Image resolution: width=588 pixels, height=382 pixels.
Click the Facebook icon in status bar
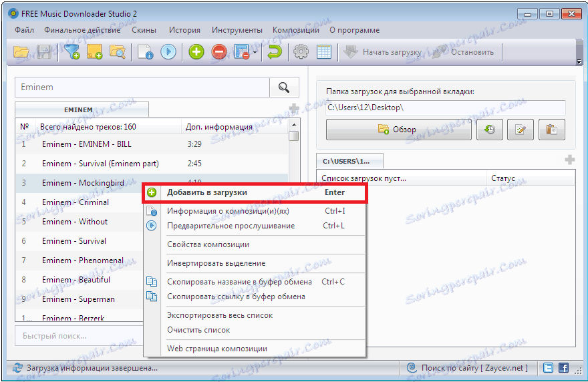pos(564,368)
